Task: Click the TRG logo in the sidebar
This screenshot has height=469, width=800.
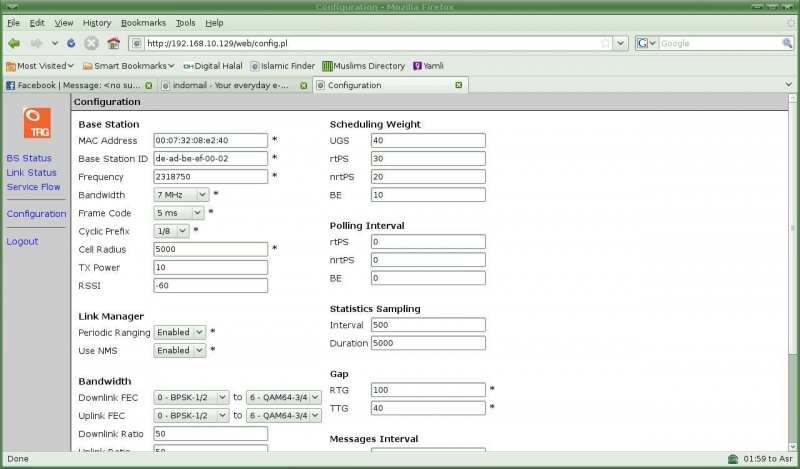Action: tap(36, 122)
